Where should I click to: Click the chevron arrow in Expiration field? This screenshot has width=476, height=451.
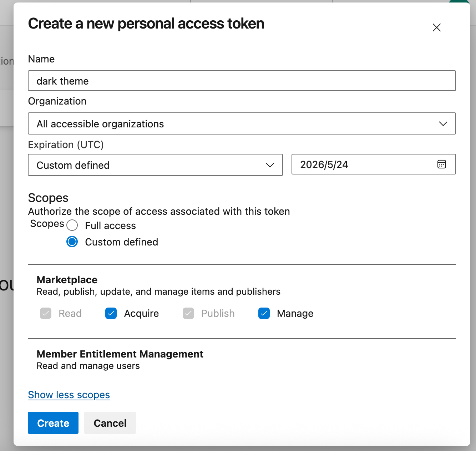[270, 165]
